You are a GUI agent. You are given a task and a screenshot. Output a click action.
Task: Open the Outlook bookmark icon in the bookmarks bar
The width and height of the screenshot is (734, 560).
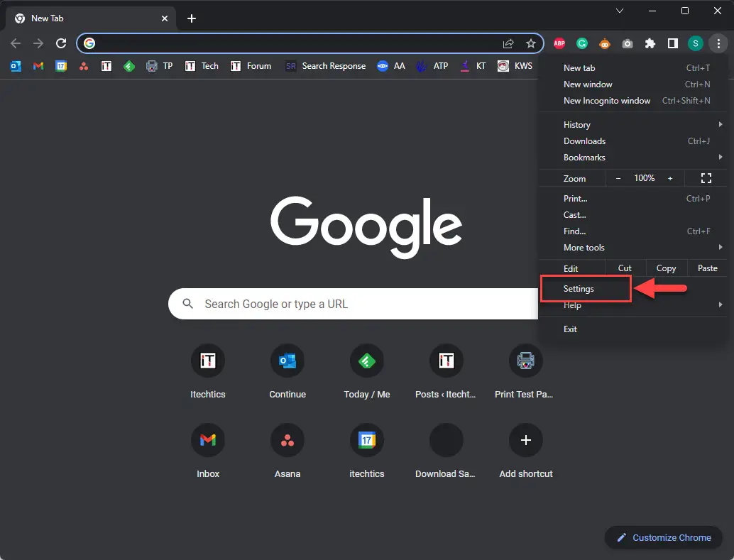point(16,66)
